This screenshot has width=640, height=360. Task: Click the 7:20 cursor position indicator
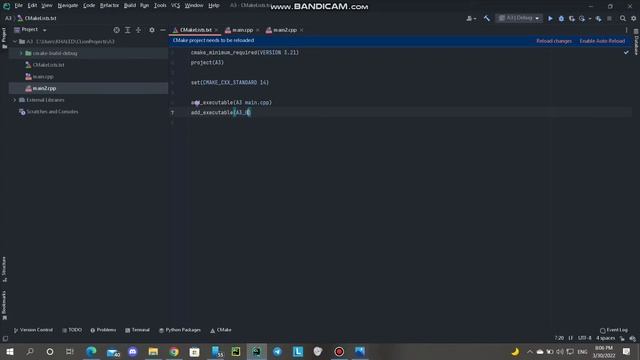coord(559,338)
